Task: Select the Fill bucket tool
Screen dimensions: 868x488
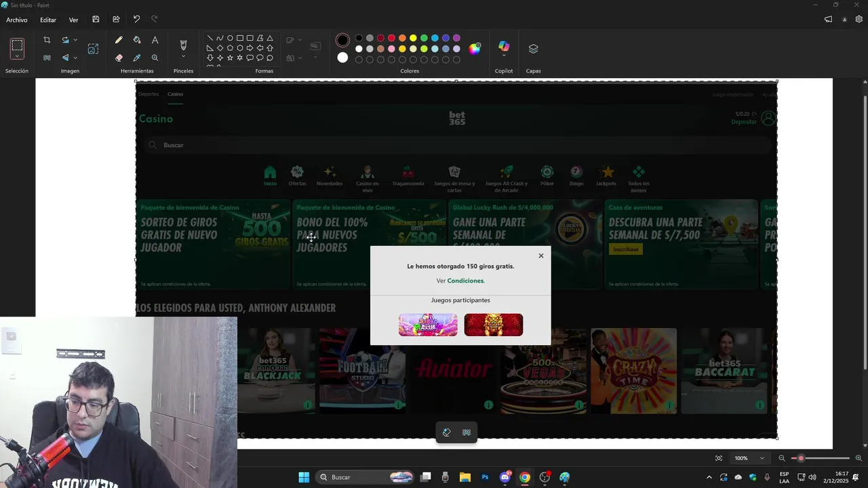Action: (x=137, y=40)
